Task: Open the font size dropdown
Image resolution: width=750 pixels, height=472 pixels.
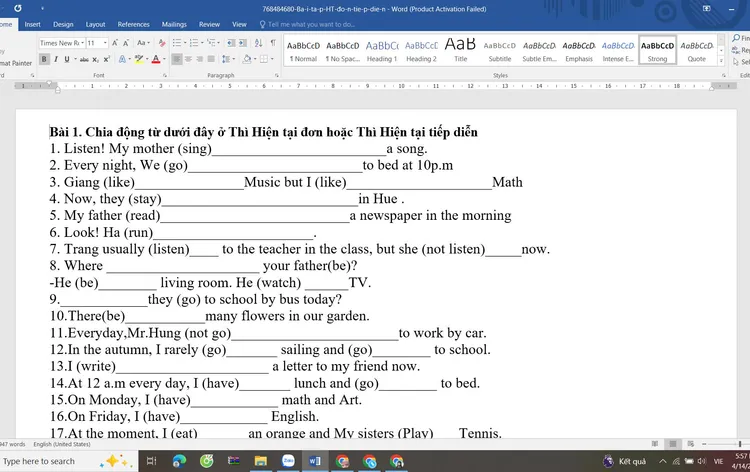Action: 105,43
